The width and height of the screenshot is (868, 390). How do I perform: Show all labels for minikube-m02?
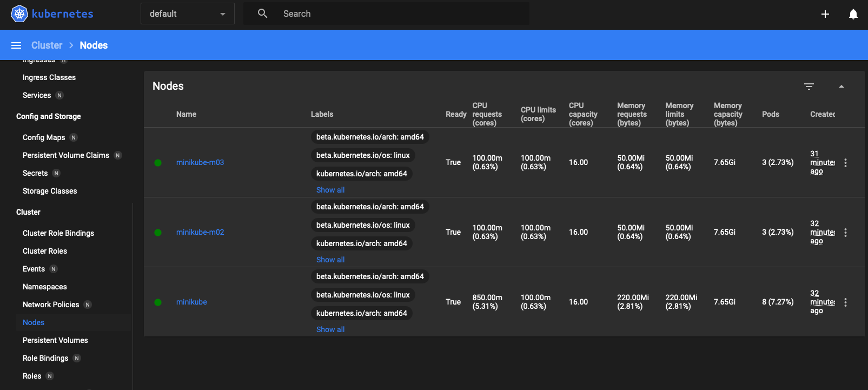coord(330,260)
